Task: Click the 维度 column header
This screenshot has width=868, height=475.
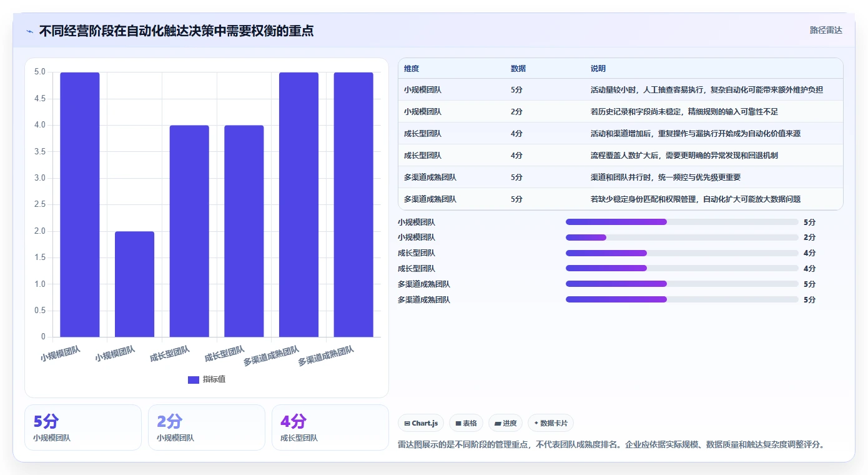Action: [412, 69]
